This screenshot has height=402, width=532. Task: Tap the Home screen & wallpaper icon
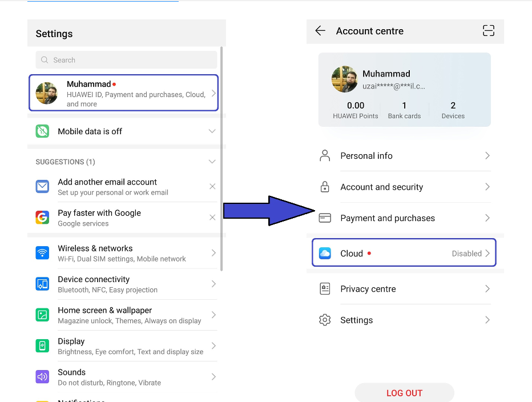coord(42,315)
